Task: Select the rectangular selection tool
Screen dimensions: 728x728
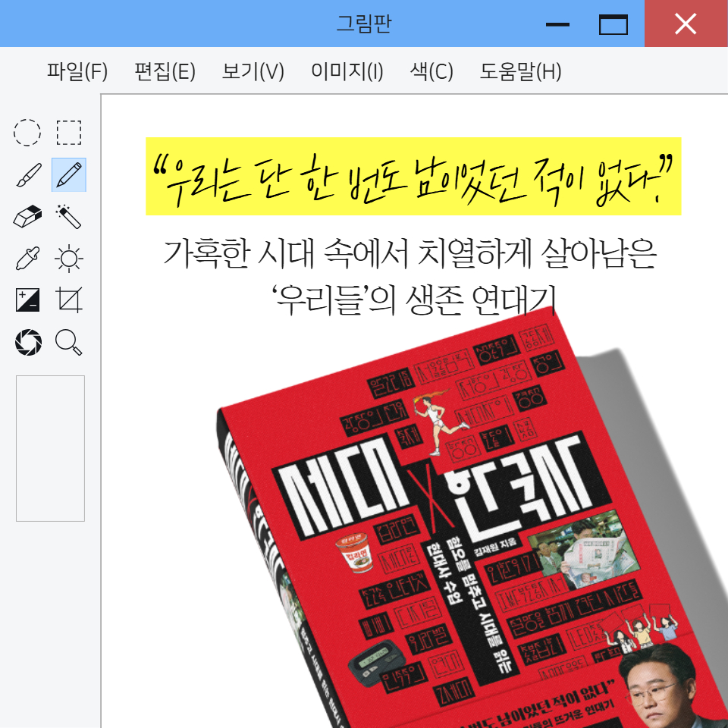Action: (x=69, y=132)
